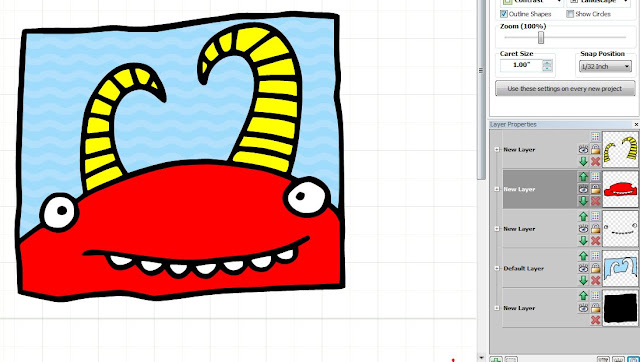Move the red monster body layer up
This screenshot has width=640, height=362.
pyautogui.click(x=583, y=176)
